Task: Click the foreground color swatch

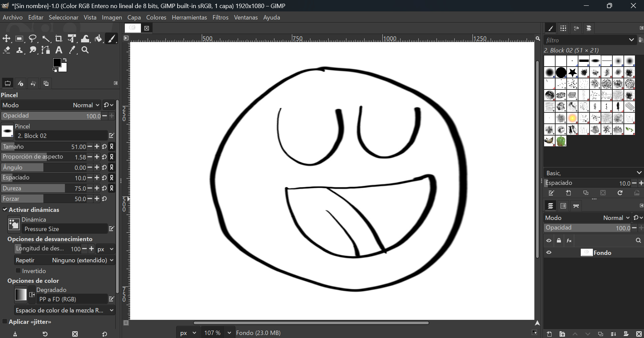Action: [56, 62]
